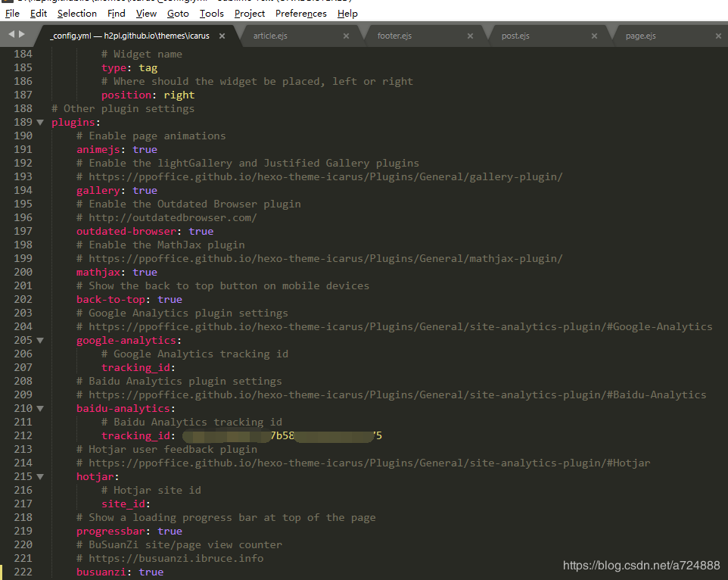
Task: Click line number 200 in gutter
Action: [x=23, y=272]
